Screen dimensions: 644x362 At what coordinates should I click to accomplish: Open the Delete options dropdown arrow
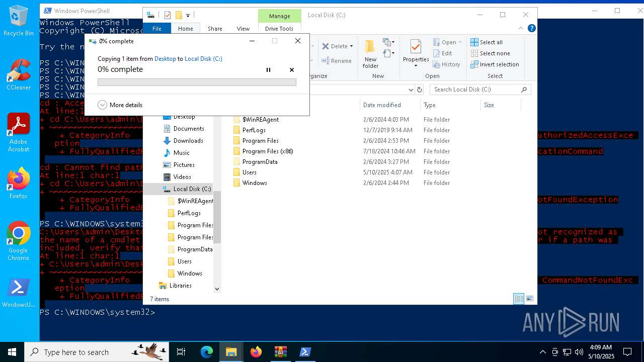click(x=351, y=46)
